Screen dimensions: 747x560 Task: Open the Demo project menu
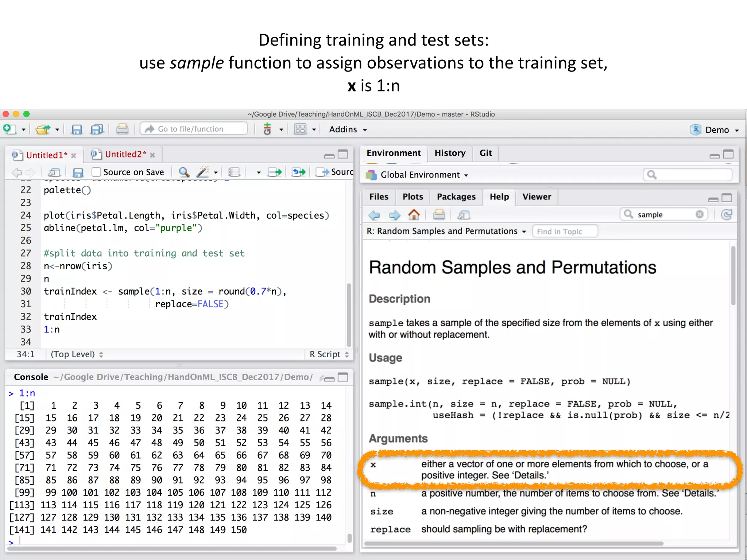point(715,130)
